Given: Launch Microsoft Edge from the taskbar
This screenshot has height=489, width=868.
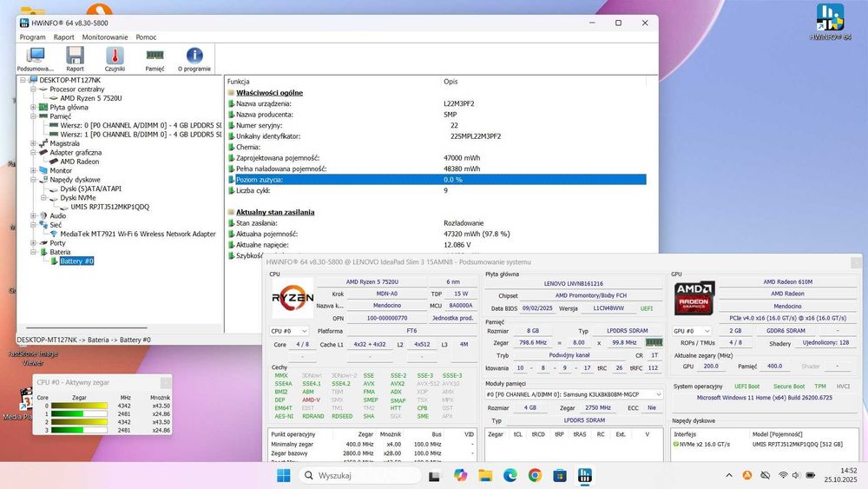Looking at the screenshot, I should point(510,475).
